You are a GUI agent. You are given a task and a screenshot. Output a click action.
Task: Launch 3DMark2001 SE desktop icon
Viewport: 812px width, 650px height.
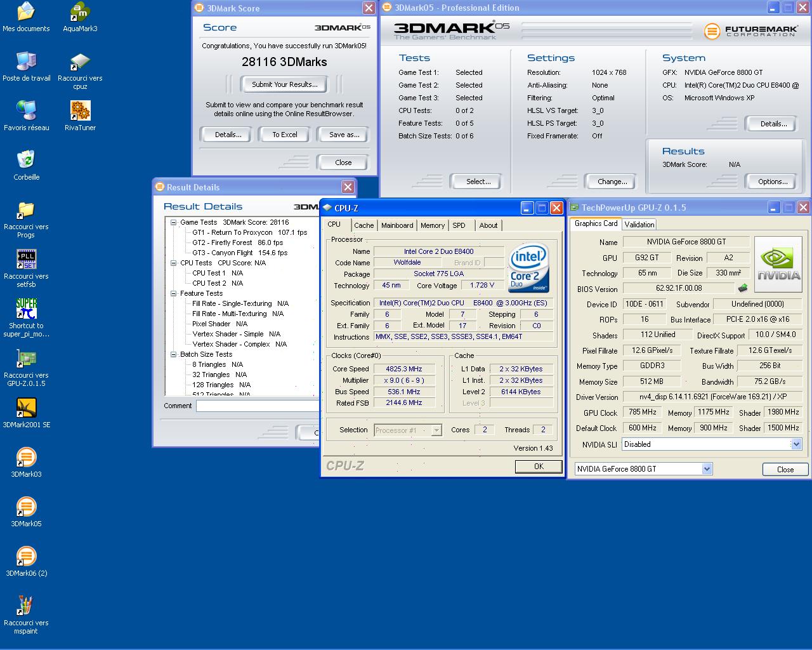coord(26,413)
